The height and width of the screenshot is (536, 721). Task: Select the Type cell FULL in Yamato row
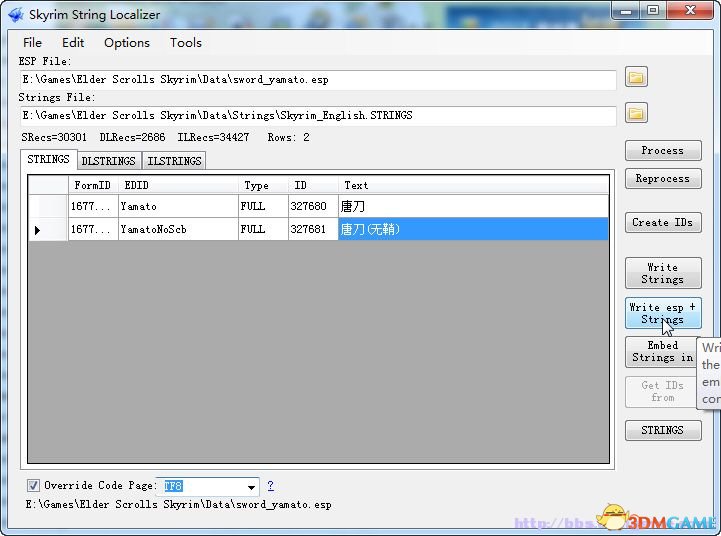click(x=263, y=206)
